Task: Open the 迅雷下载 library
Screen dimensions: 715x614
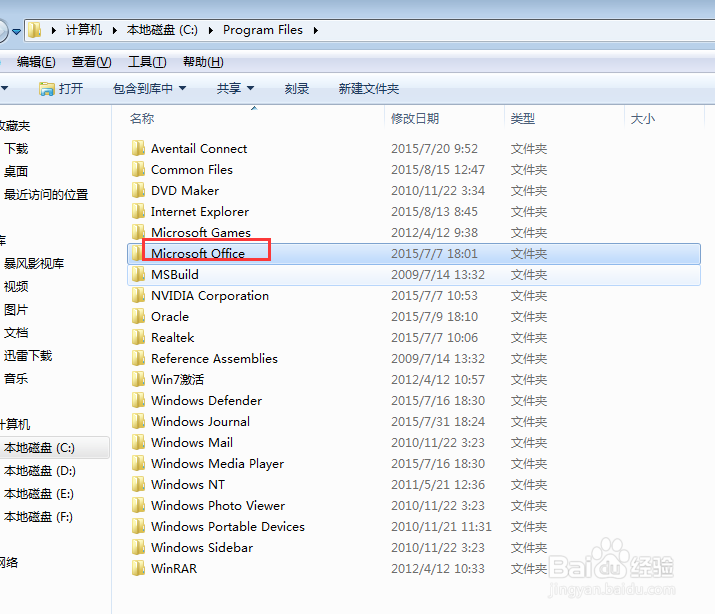Action: (x=28, y=356)
